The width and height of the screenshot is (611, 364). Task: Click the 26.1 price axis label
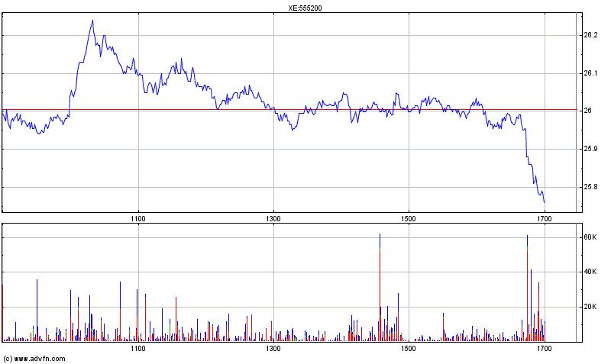(590, 73)
